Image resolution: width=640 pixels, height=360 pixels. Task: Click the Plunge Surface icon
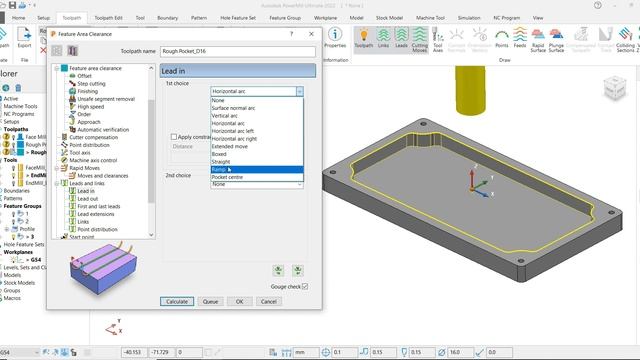(x=556, y=40)
